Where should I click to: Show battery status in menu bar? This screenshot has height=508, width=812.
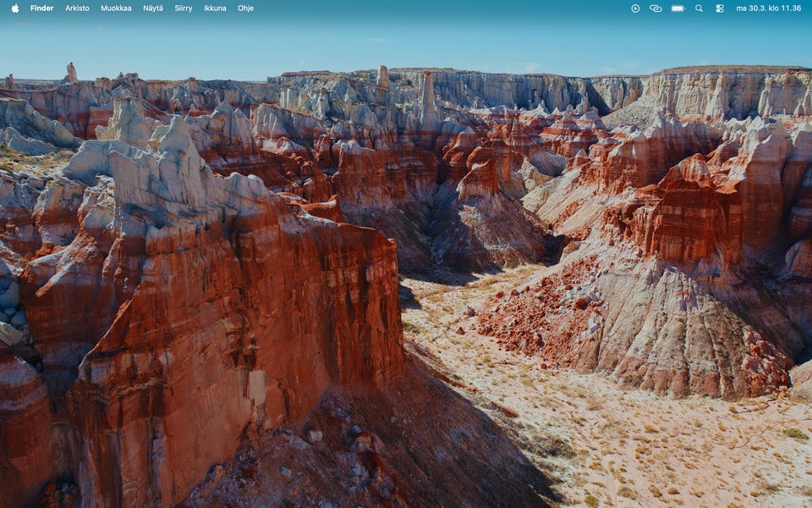coord(678,8)
